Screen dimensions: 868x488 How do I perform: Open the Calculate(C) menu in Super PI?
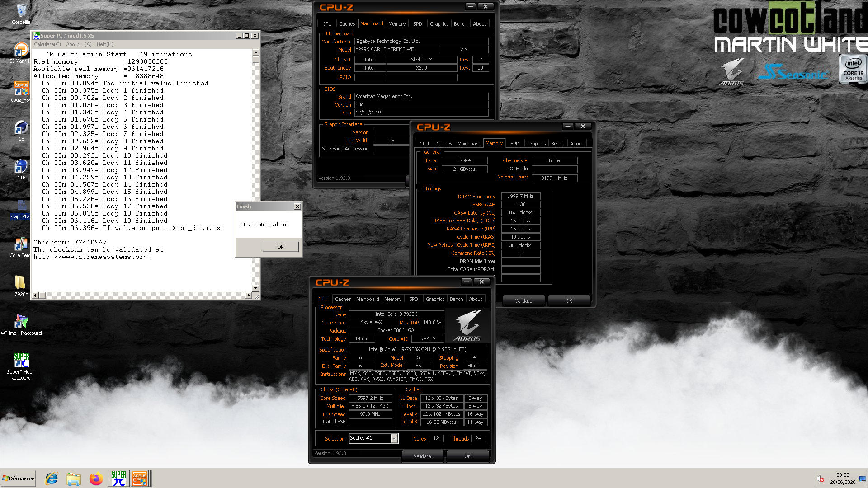click(x=47, y=44)
